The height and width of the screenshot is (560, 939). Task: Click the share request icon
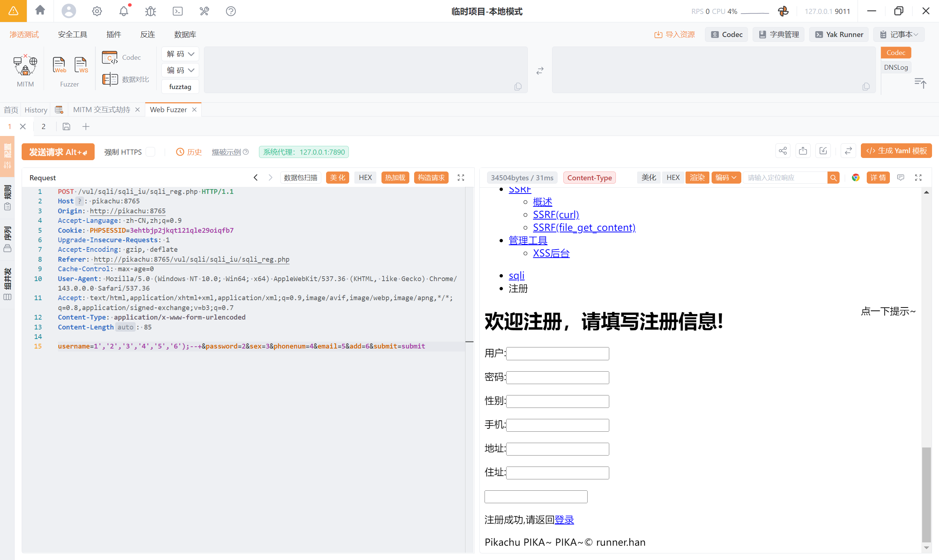coord(782,151)
